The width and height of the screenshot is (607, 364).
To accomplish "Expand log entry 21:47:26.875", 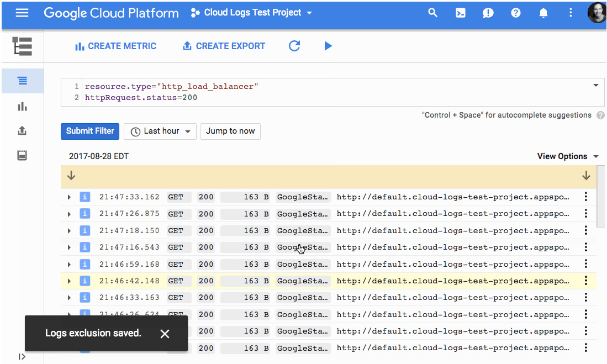I will (69, 214).
